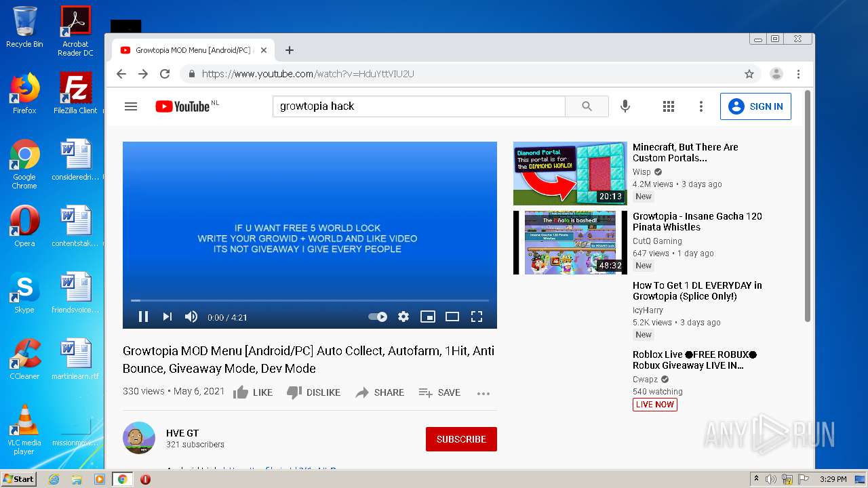
Task: Select Skype desktop shortcut
Action: pos(24,292)
